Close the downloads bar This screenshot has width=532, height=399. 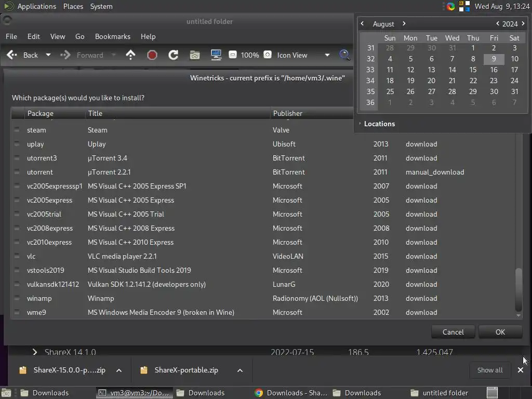521,370
